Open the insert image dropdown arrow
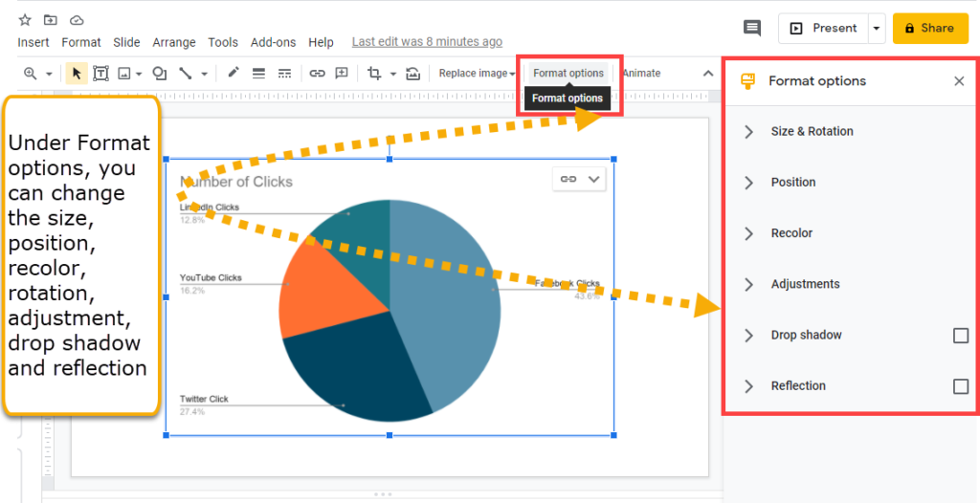The height and width of the screenshot is (503, 980). 139,75
